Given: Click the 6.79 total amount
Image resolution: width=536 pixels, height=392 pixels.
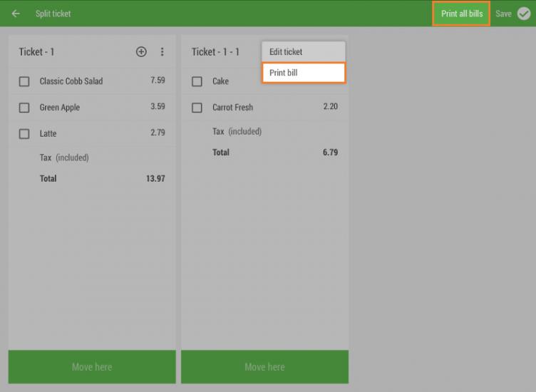Looking at the screenshot, I should click(x=330, y=153).
